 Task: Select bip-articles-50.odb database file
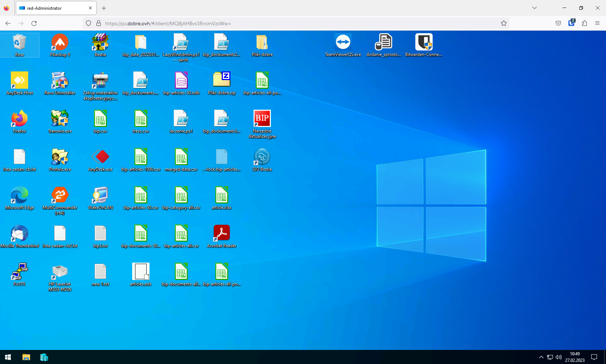[x=181, y=83]
